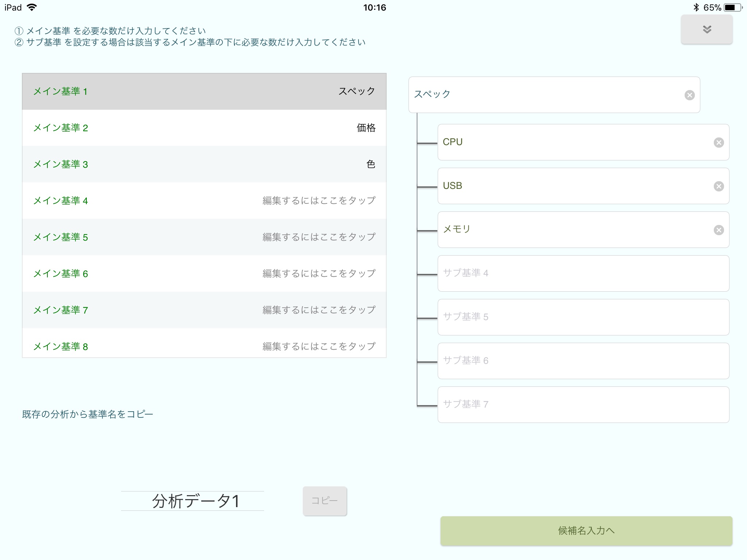The width and height of the screenshot is (747, 560).
Task: Select メイン基準２ criteria row
Action: click(x=204, y=127)
